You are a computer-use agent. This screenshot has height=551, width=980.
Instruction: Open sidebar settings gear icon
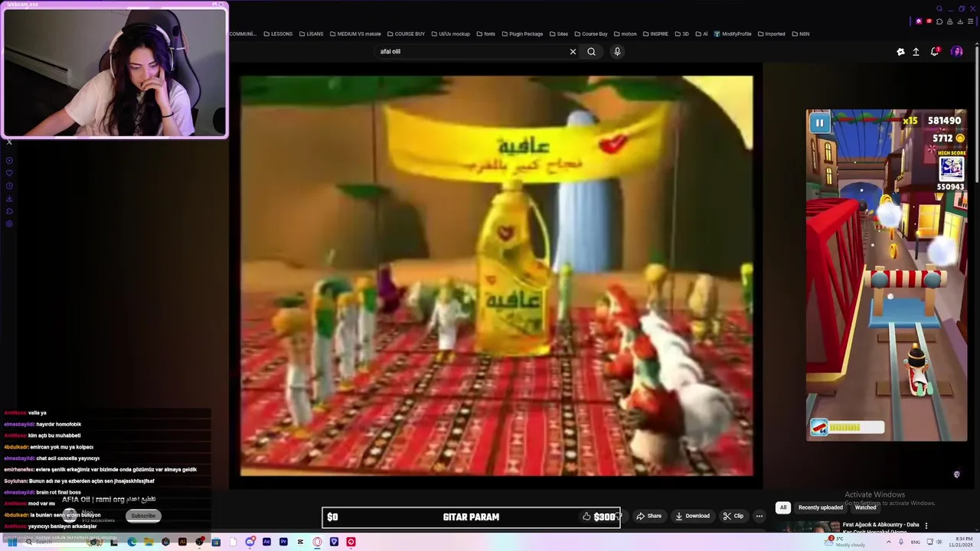click(9, 223)
